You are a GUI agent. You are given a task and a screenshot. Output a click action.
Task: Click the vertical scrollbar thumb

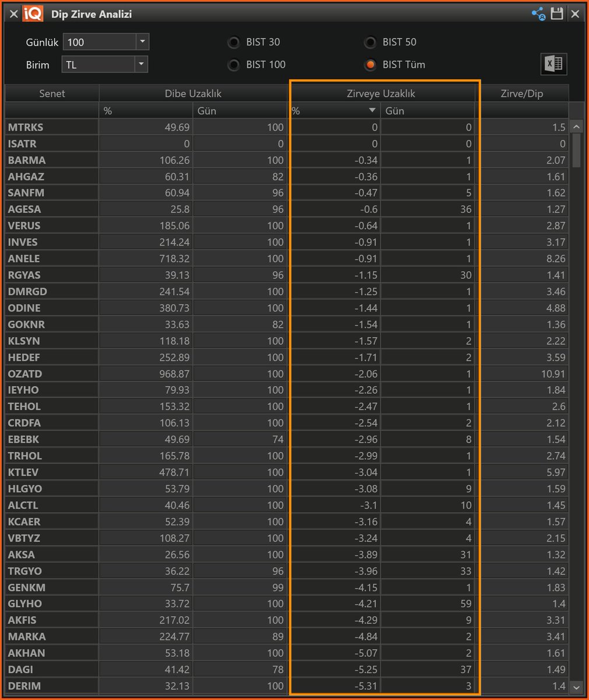(576, 150)
